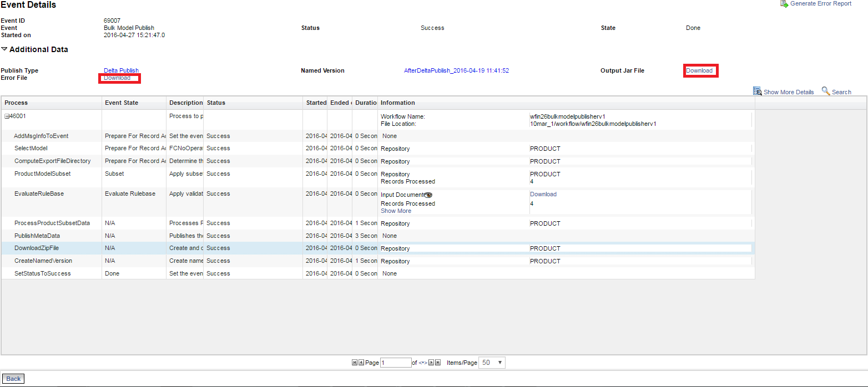This screenshot has height=387, width=868.
Task: Go to the first page of results
Action: 355,363
